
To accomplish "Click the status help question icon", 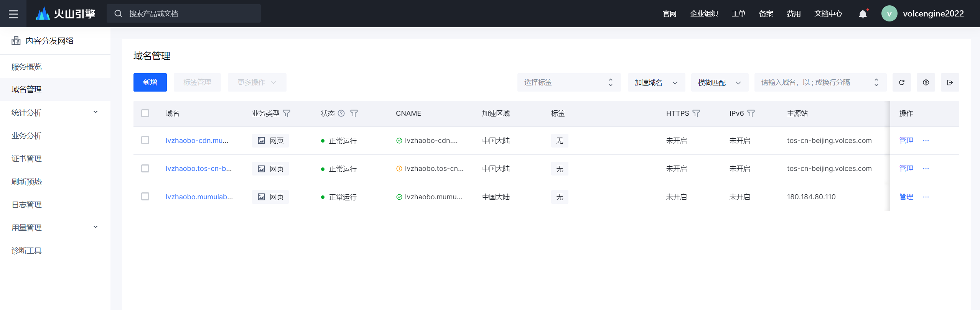I will 341,113.
